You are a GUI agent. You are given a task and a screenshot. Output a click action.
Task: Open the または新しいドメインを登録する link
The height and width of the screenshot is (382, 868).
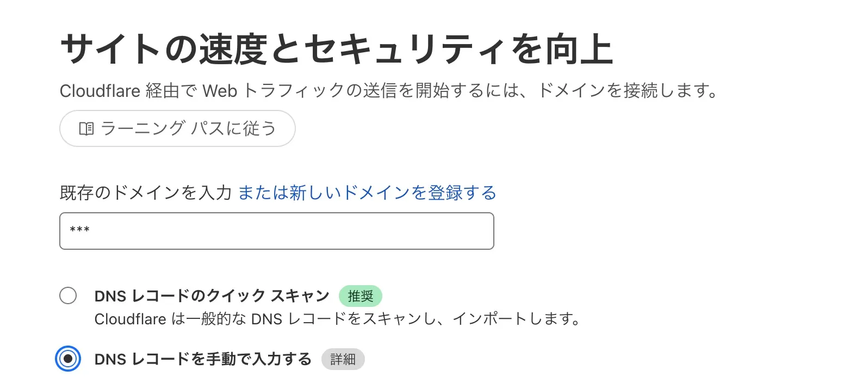pyautogui.click(x=367, y=193)
